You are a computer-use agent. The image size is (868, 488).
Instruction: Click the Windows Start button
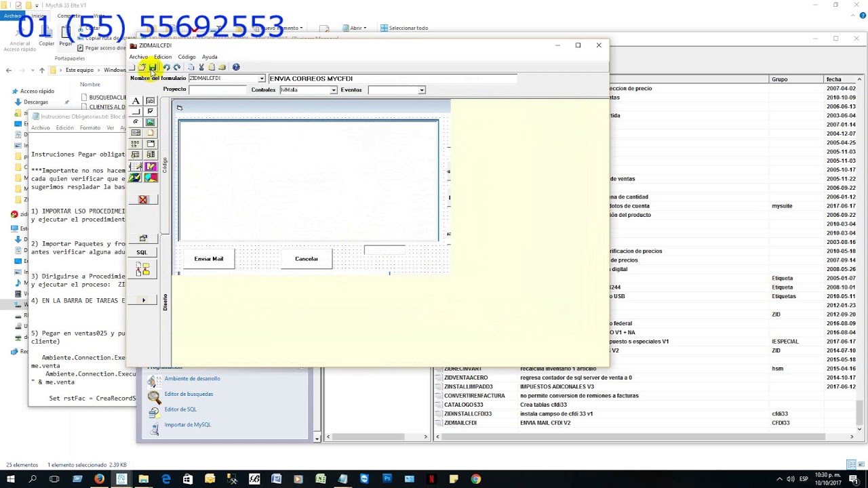point(11,479)
